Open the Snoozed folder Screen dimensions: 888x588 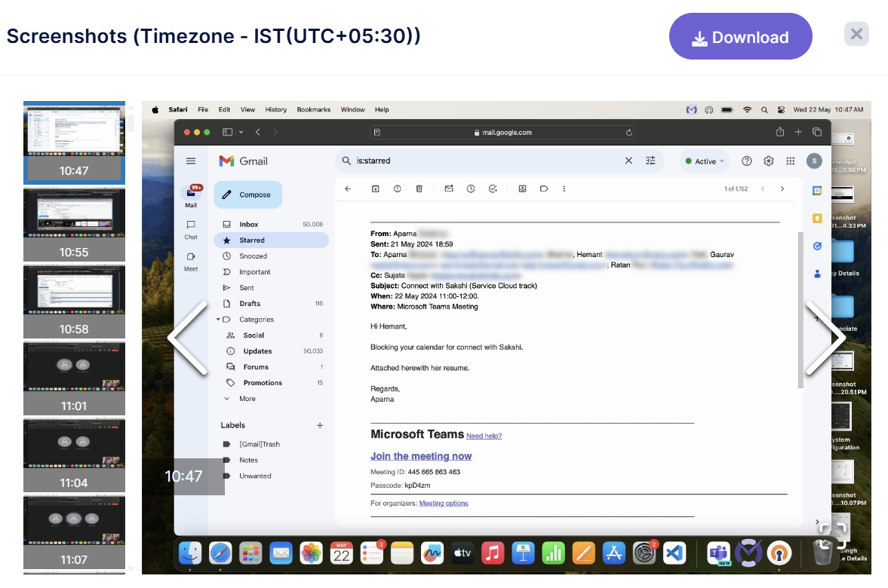[272, 256]
